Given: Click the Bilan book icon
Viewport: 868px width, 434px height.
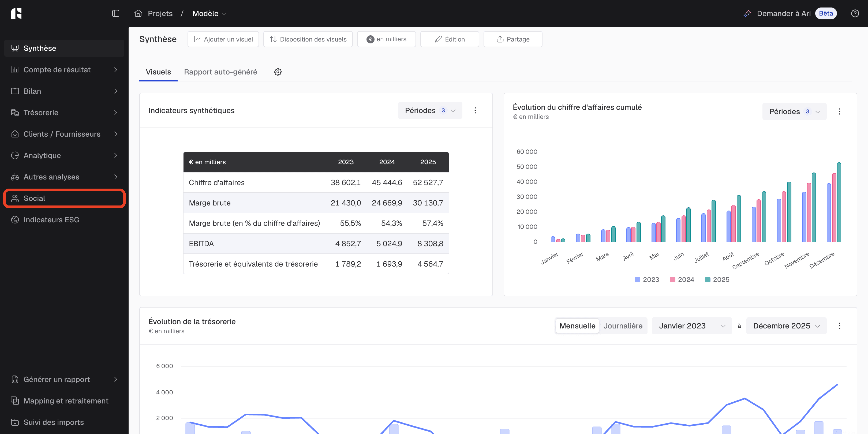Looking at the screenshot, I should coord(15,91).
